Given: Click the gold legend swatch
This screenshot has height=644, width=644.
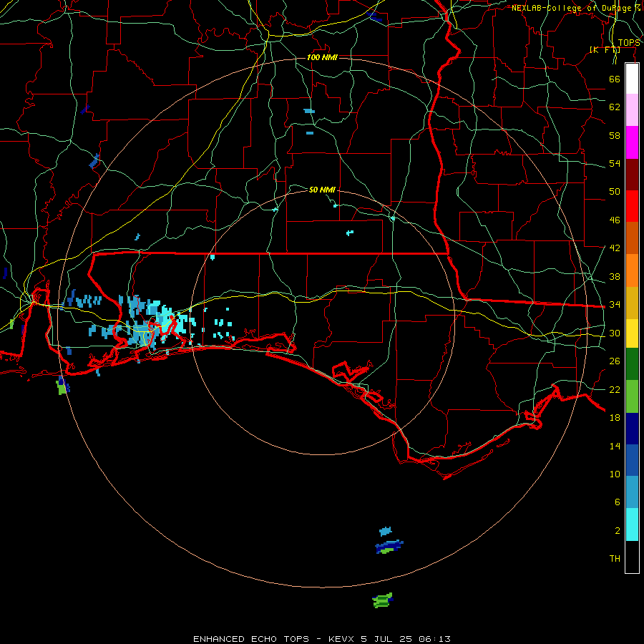Looking at the screenshot, I should pos(632,303).
